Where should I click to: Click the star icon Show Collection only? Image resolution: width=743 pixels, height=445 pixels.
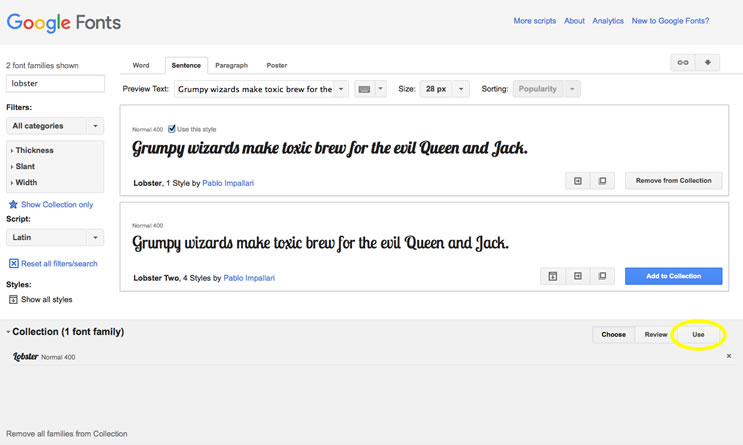(13, 204)
